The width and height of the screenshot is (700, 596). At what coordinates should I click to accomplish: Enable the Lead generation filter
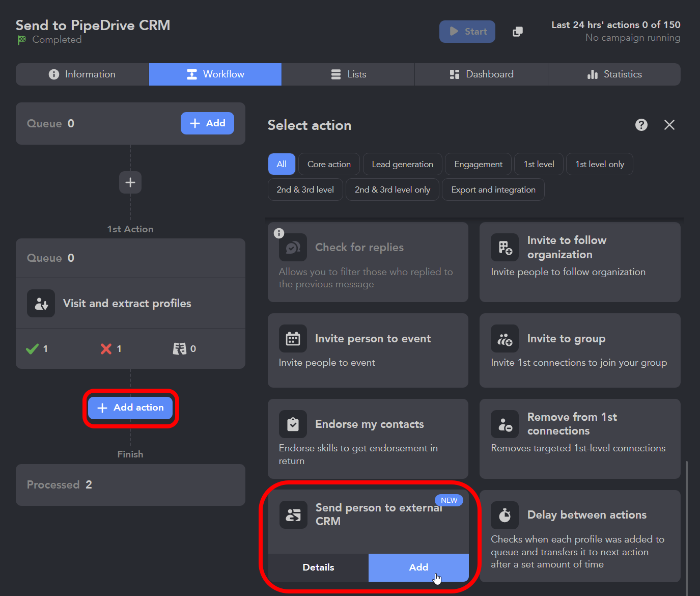click(402, 164)
